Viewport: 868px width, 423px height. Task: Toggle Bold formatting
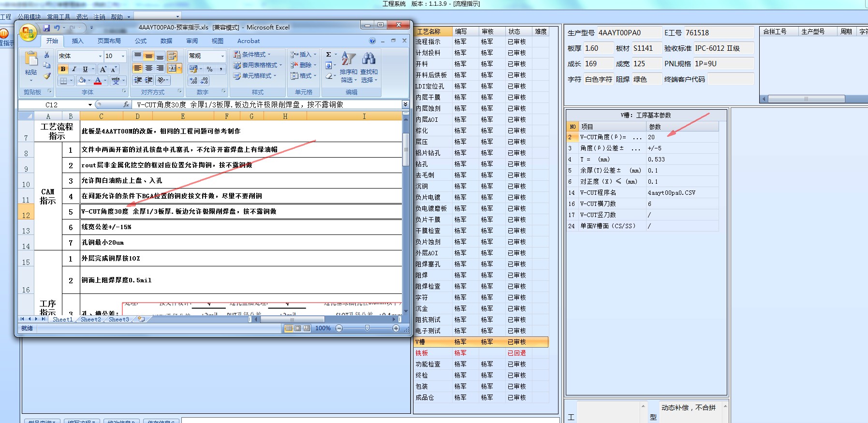[63, 69]
